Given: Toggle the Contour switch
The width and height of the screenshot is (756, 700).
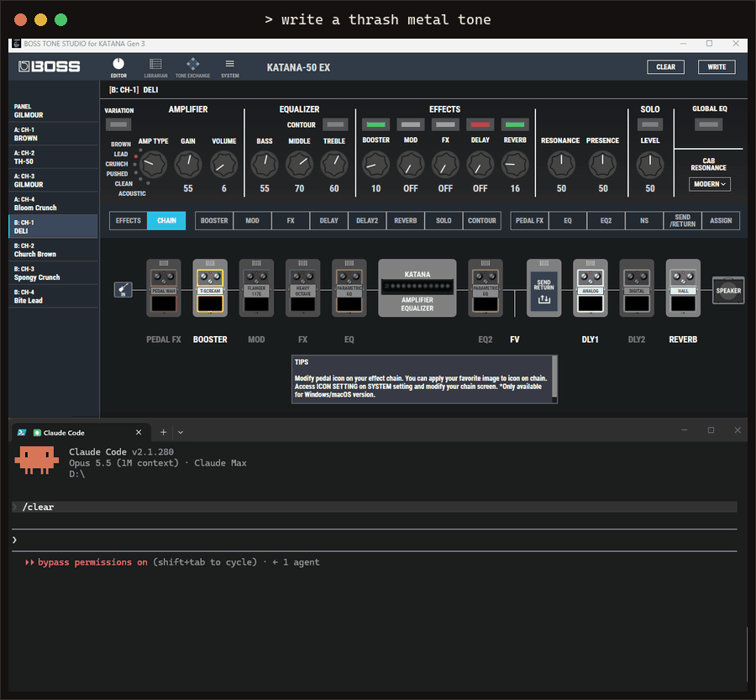Looking at the screenshot, I should [335, 124].
